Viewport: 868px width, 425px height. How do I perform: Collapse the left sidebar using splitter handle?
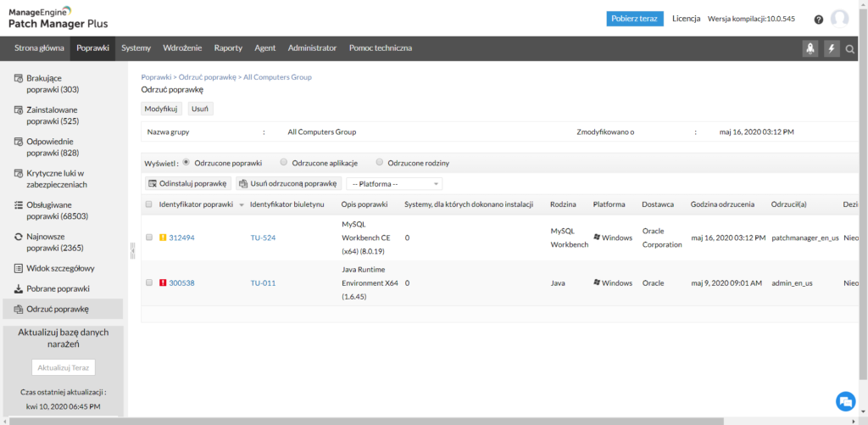click(x=131, y=249)
